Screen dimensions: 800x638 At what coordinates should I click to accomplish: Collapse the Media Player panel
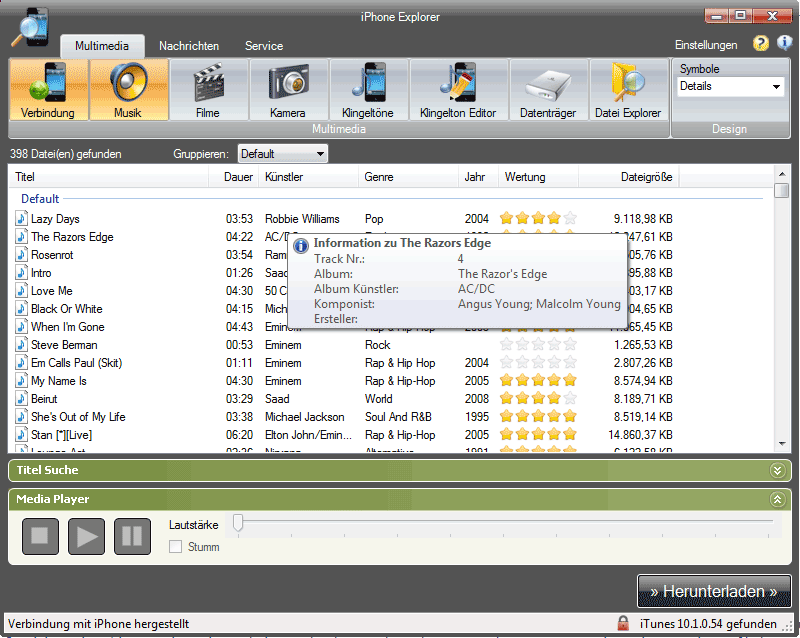777,499
